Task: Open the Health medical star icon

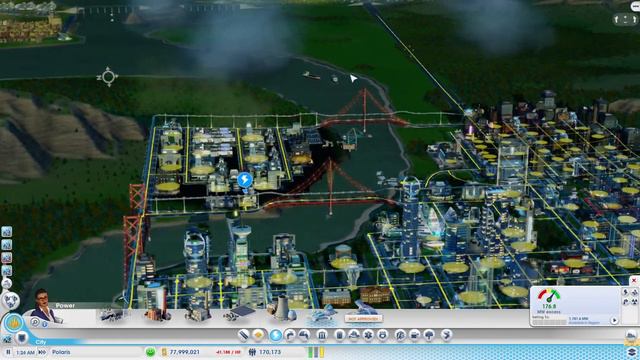Action: pyautogui.click(x=368, y=336)
